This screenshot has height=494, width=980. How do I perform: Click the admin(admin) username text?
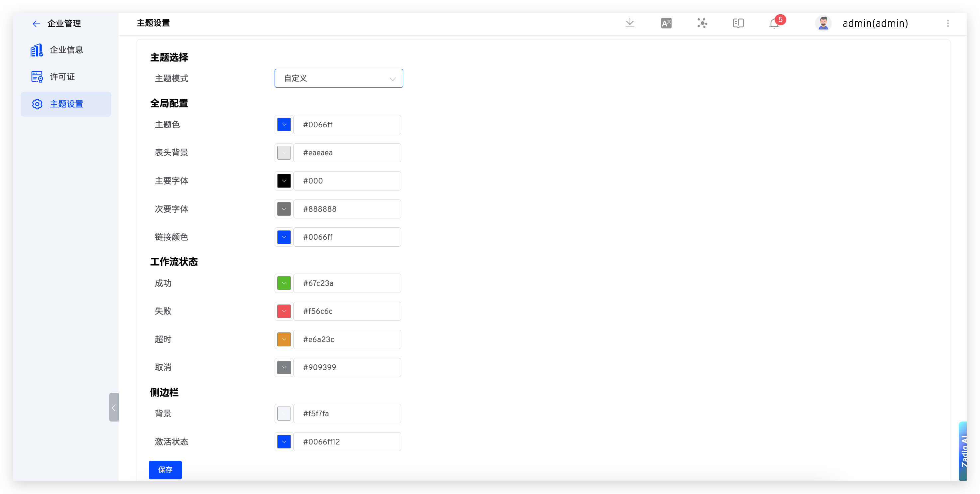click(x=875, y=24)
